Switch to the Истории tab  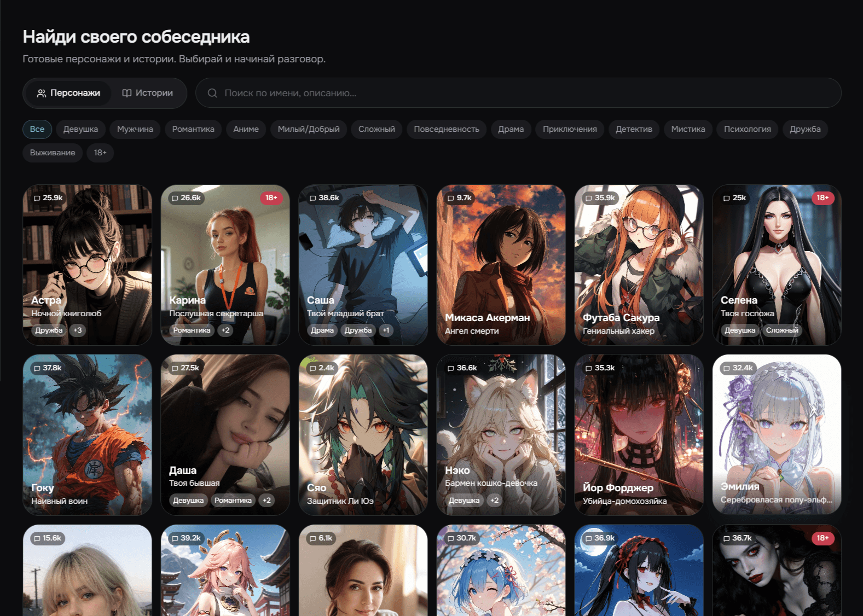147,93
